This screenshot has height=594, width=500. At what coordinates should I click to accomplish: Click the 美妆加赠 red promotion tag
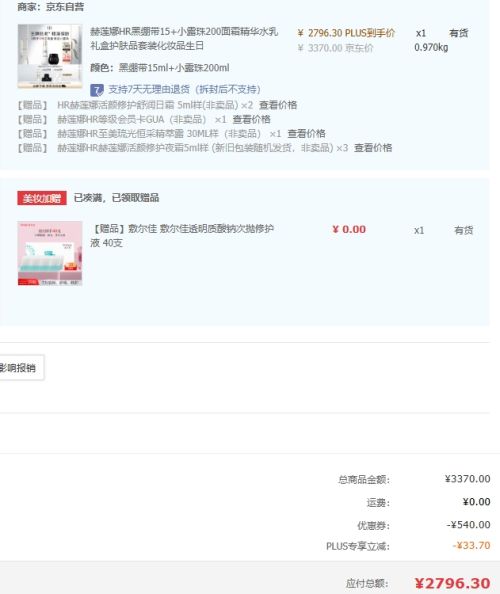(x=42, y=198)
